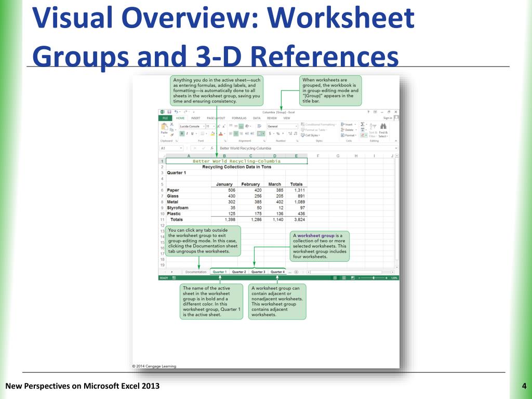
Task: Select the Quarter 3 sheet tab
Action: coord(258,272)
